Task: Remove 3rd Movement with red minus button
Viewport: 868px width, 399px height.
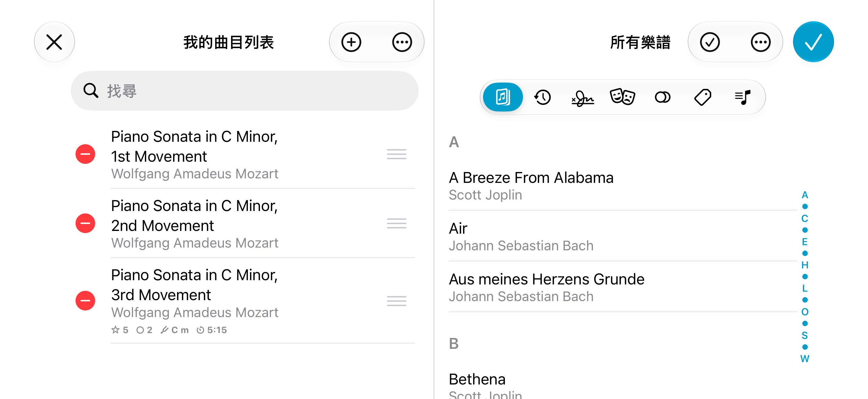Action: tap(85, 301)
